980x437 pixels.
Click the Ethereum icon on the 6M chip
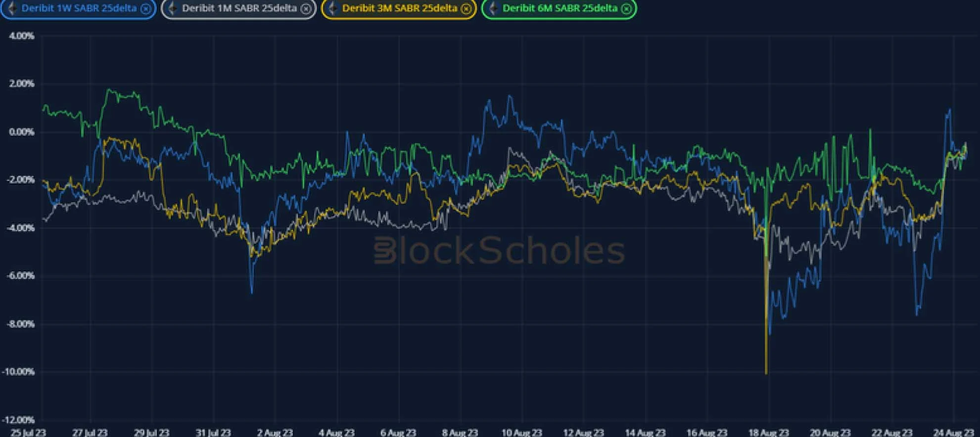click(x=493, y=8)
